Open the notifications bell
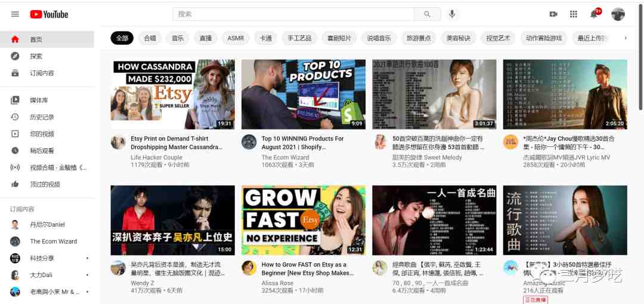 [594, 14]
